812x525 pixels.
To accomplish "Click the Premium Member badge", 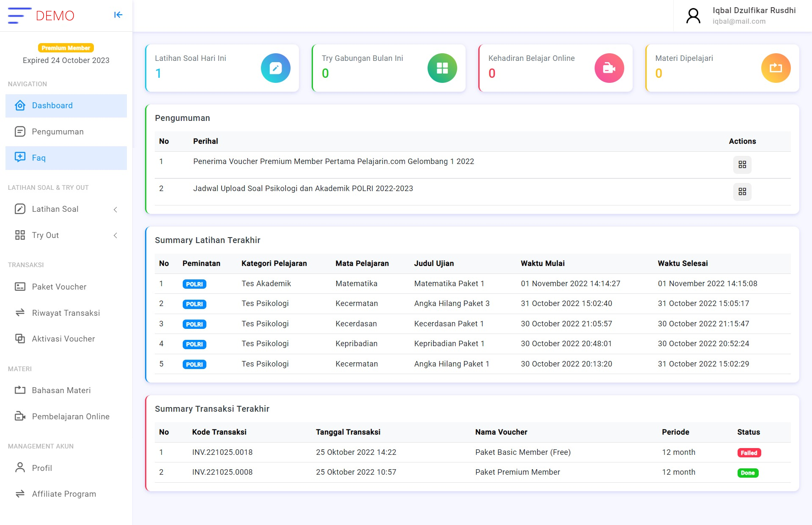I will coord(66,48).
